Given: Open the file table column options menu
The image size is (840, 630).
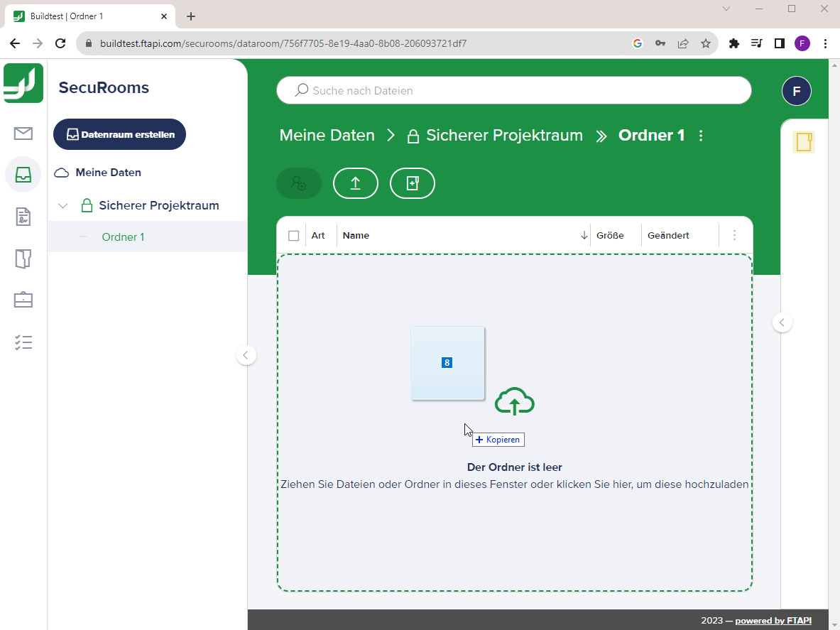Looking at the screenshot, I should (x=734, y=235).
